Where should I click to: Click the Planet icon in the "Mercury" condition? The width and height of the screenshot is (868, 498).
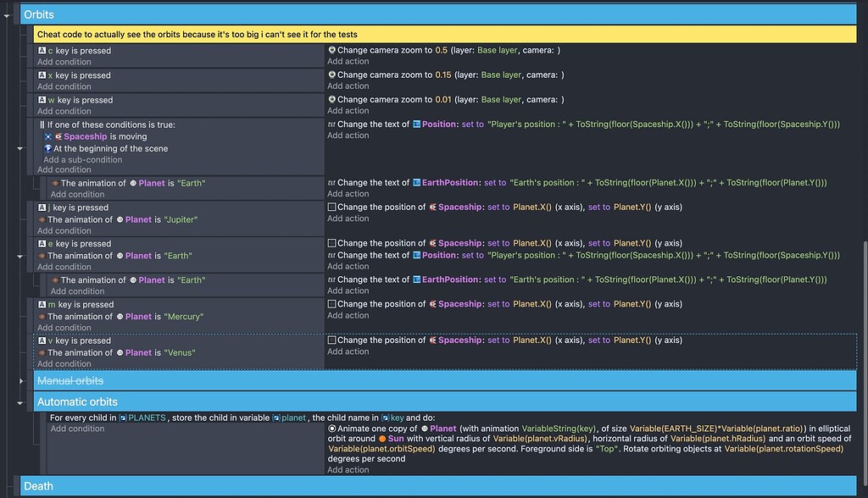(x=120, y=317)
